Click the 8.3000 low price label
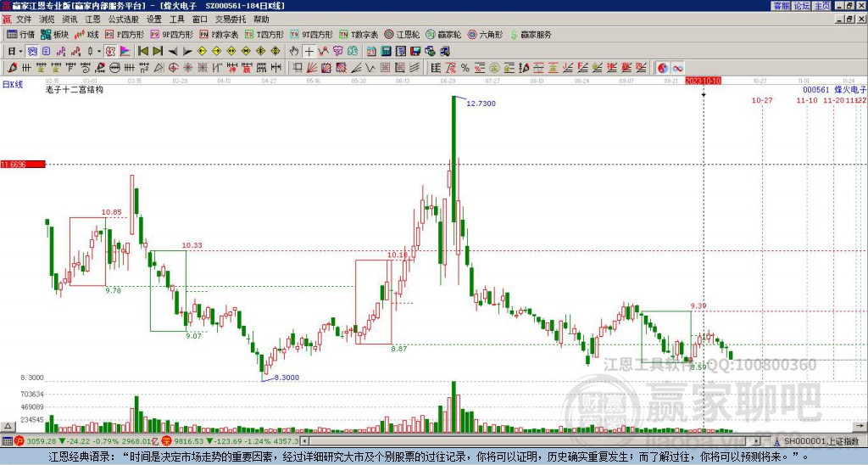868x465 pixels. point(287,378)
